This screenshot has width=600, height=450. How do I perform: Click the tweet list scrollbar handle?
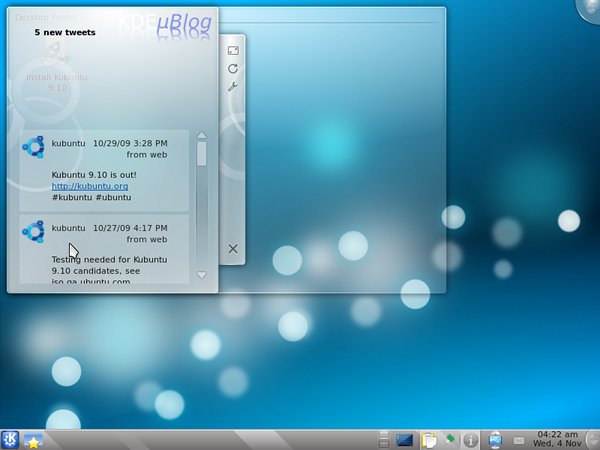pyautogui.click(x=202, y=153)
